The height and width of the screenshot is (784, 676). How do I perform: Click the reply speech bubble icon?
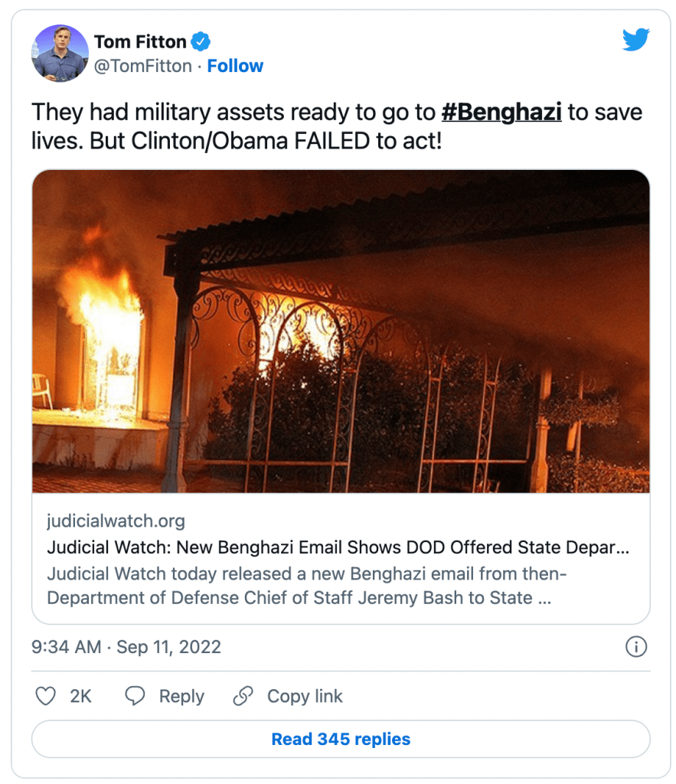(136, 696)
